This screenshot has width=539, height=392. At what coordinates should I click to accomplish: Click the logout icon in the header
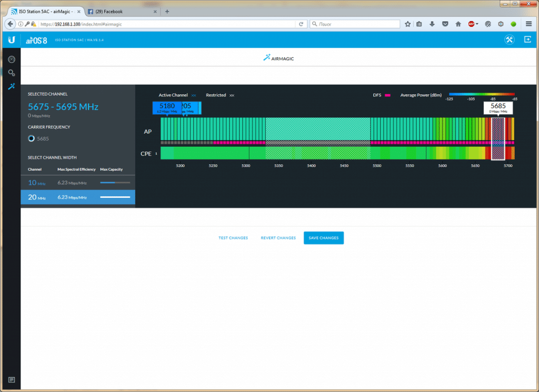[x=527, y=39]
